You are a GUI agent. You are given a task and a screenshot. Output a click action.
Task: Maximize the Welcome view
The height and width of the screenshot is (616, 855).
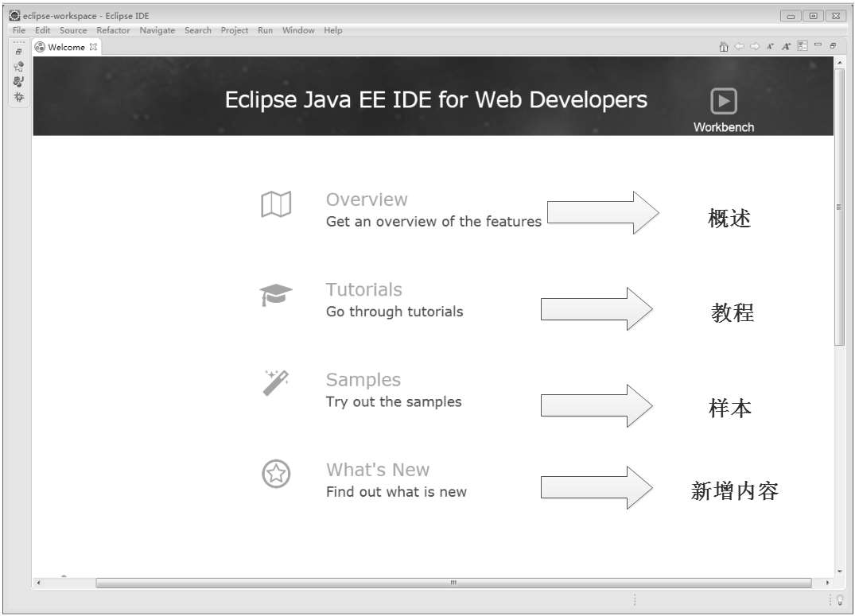coord(833,46)
